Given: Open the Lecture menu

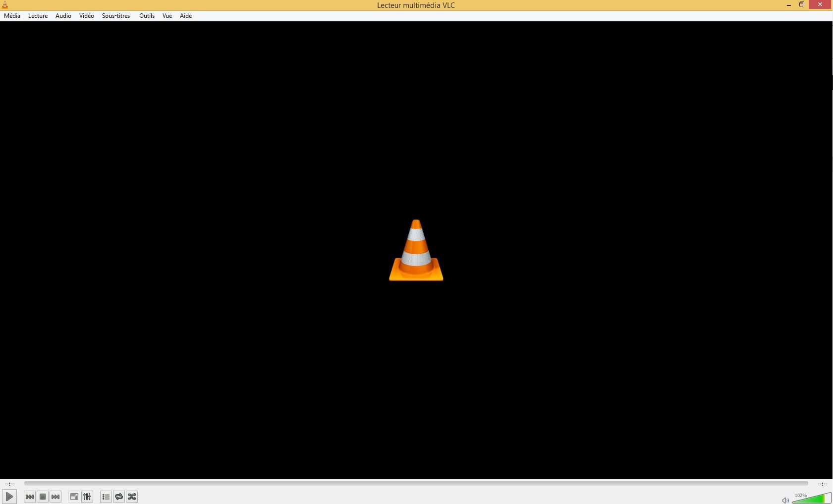Looking at the screenshot, I should [x=38, y=16].
